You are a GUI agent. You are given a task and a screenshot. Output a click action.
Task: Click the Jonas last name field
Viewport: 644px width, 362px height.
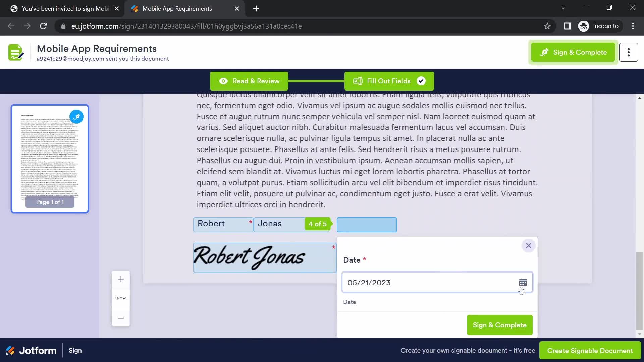pyautogui.click(x=279, y=224)
